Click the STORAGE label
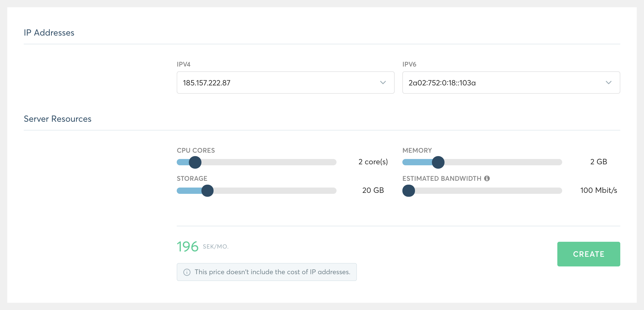Viewport: 644px width, 310px height. (192, 178)
